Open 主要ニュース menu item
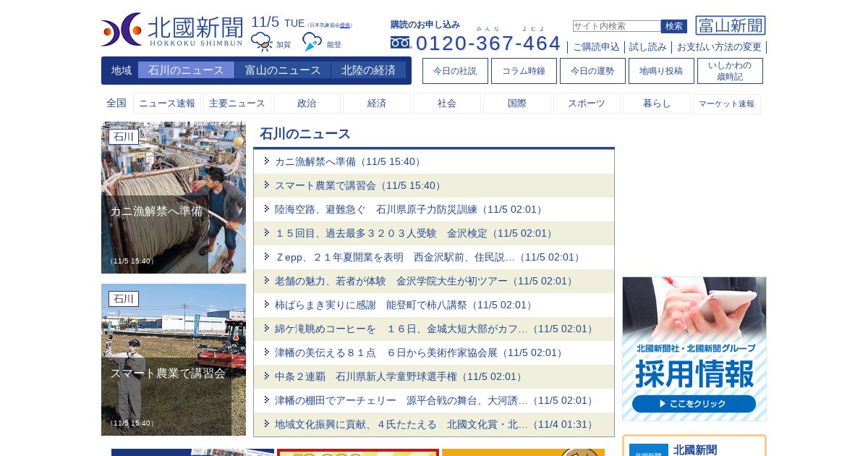Viewport: 868px width, 456px height. 237,104
